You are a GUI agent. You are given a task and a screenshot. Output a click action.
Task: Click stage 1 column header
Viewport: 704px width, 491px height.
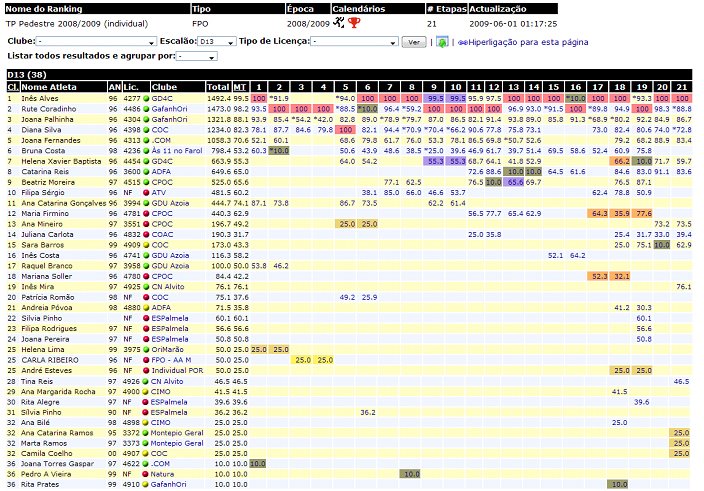(259, 87)
